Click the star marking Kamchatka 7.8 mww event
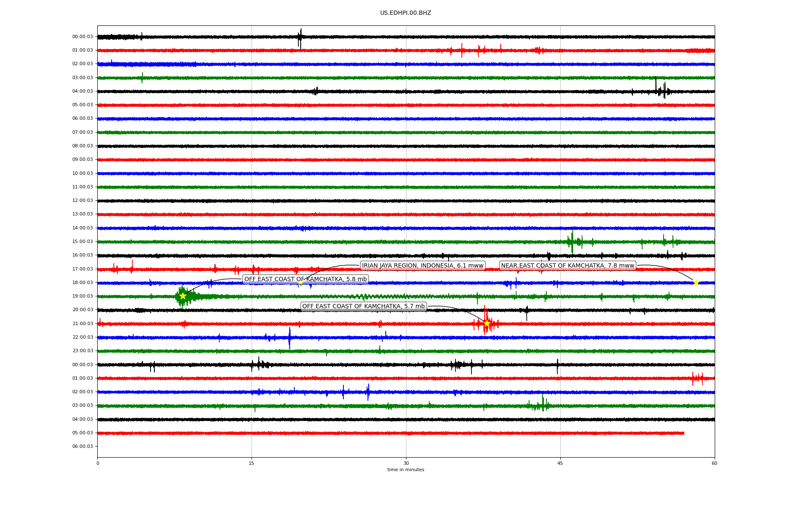This screenshot has height=508, width=812. (x=696, y=282)
